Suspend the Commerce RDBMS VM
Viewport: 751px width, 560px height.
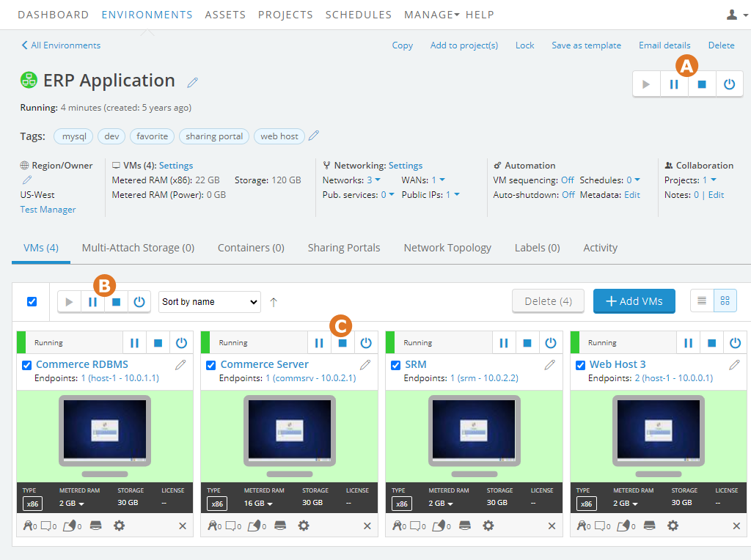click(x=135, y=343)
